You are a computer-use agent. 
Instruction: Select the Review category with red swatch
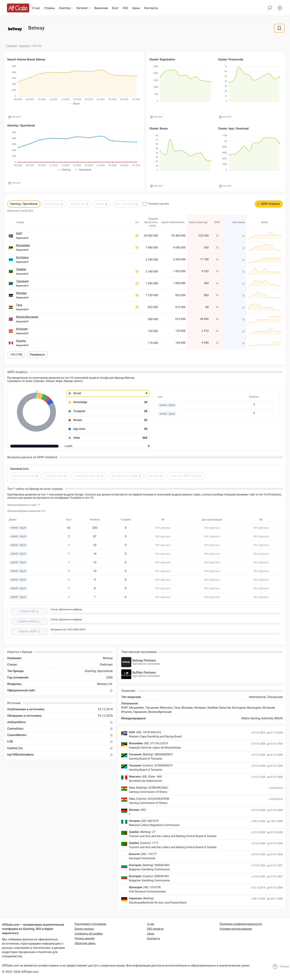(x=108, y=420)
